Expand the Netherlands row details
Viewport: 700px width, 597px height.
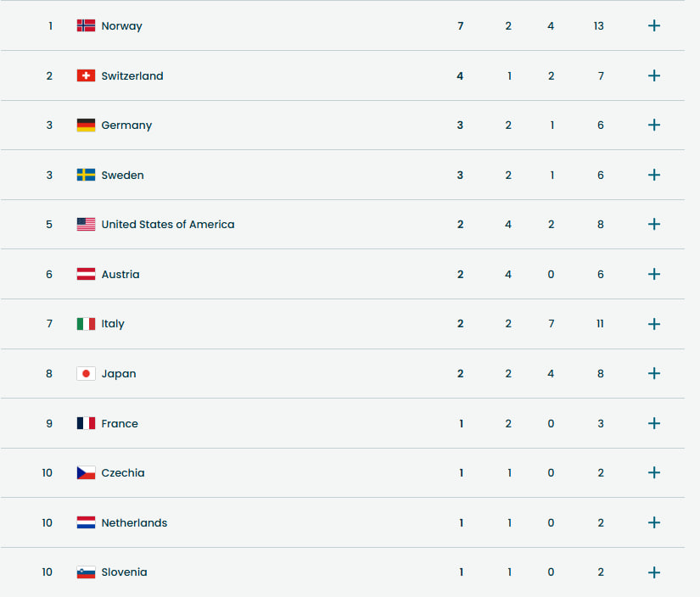[653, 522]
